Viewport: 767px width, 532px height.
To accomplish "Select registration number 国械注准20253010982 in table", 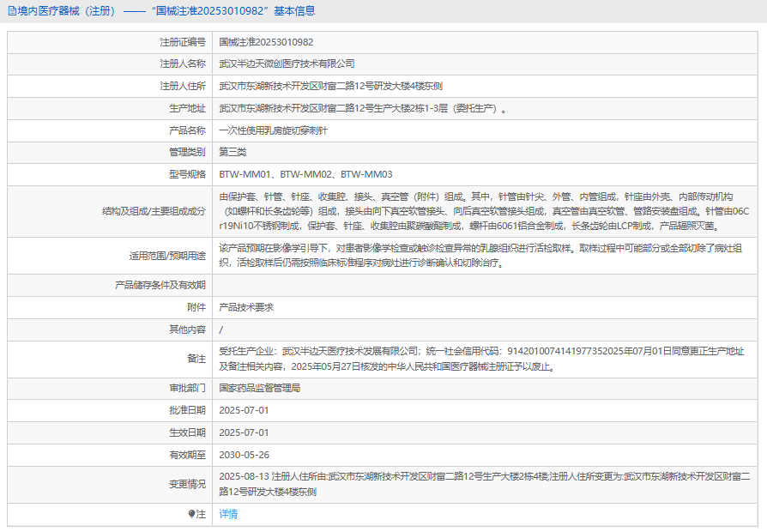I will tap(266, 41).
